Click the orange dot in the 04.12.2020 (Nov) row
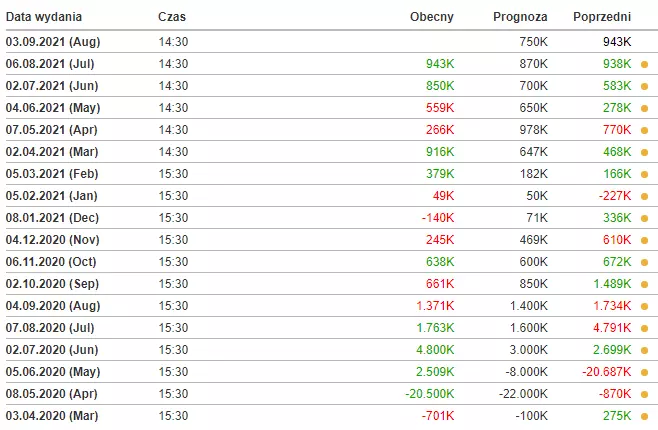 coord(644,240)
